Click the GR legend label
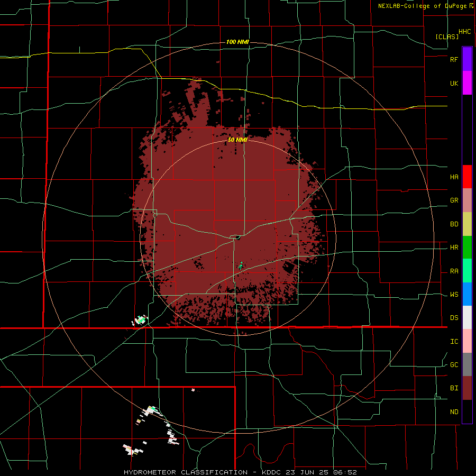This screenshot has width=476, height=476. coord(454,200)
